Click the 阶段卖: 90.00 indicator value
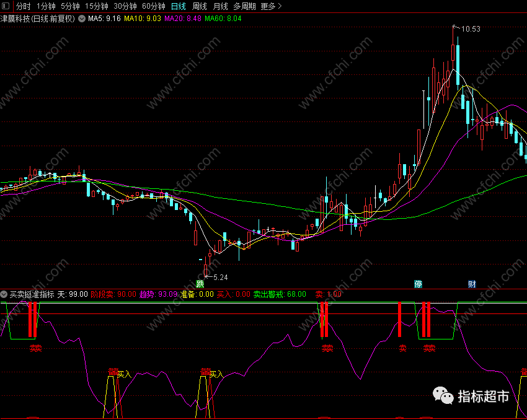 pyautogui.click(x=113, y=294)
